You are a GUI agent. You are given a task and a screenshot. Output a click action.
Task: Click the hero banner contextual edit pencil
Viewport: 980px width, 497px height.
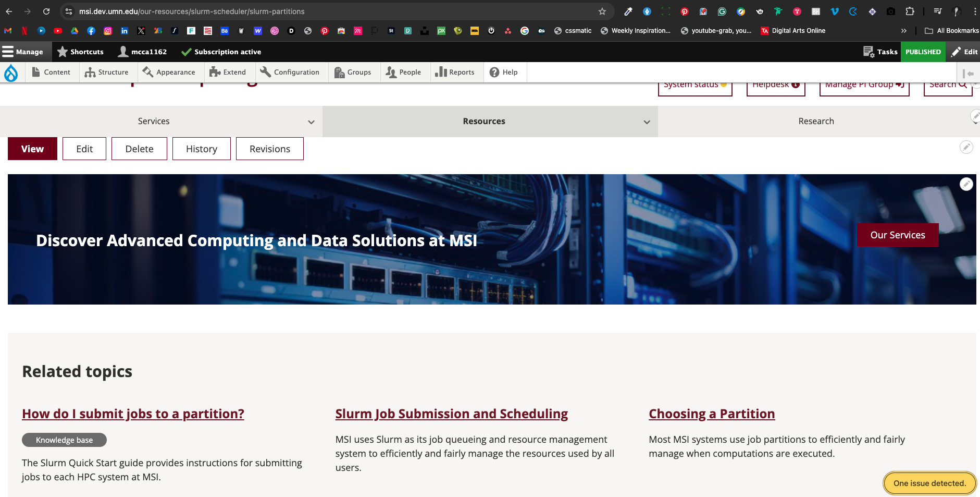point(966,184)
